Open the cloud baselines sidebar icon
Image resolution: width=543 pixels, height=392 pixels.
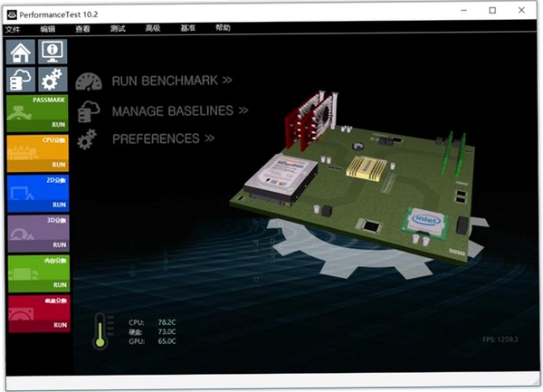pos(21,80)
